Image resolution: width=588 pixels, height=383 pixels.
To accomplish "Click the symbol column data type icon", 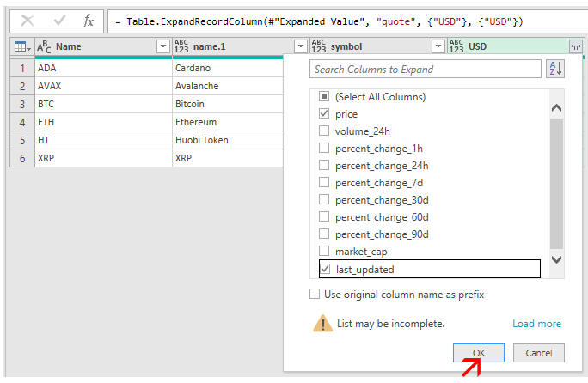I will coord(319,46).
